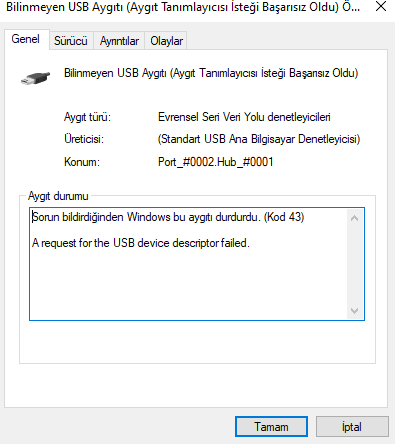Click the status box scroll down arrow

click(354, 310)
